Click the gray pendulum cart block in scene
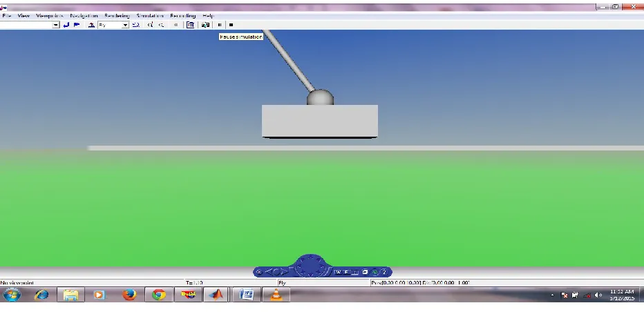 (319, 121)
